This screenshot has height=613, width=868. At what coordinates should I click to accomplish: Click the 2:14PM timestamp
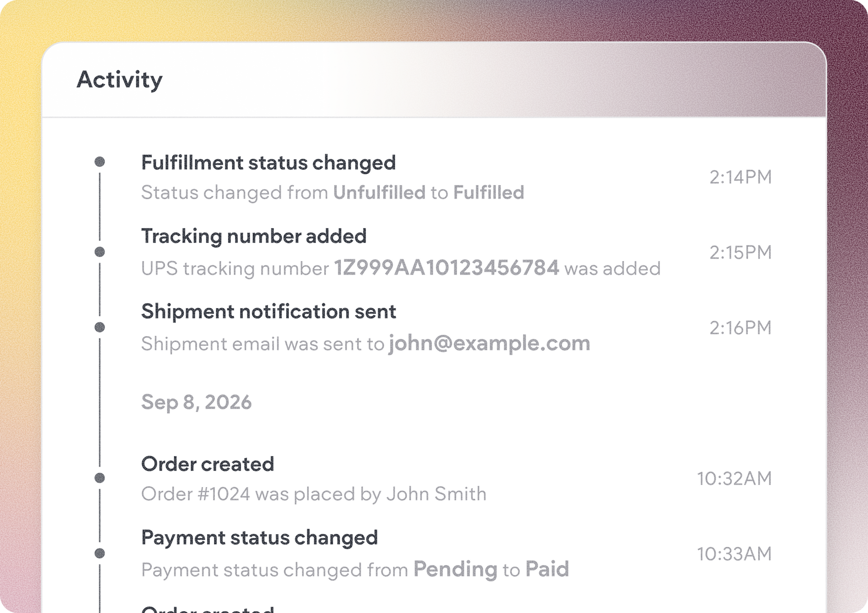741,177
